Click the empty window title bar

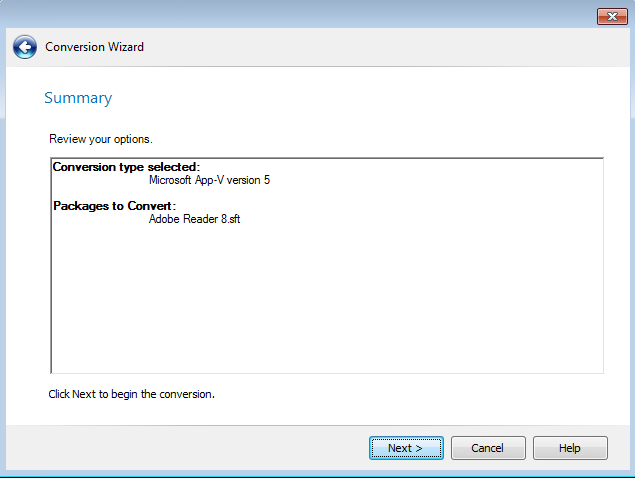(x=300, y=15)
